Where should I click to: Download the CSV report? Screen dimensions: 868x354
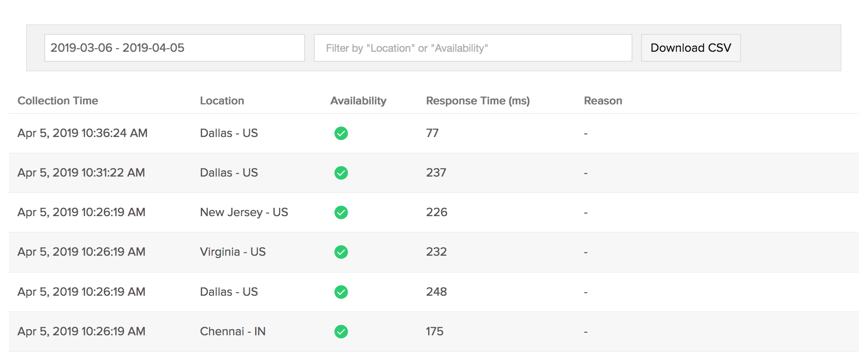click(691, 48)
